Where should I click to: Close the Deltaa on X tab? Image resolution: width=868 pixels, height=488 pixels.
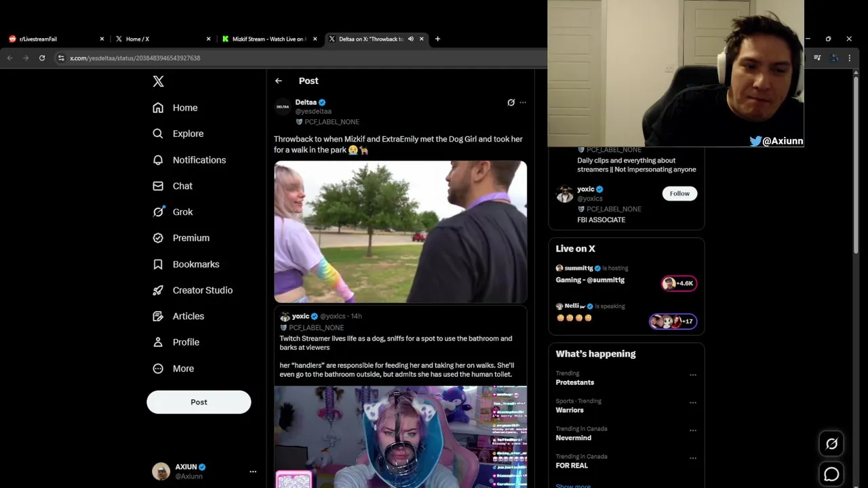422,39
